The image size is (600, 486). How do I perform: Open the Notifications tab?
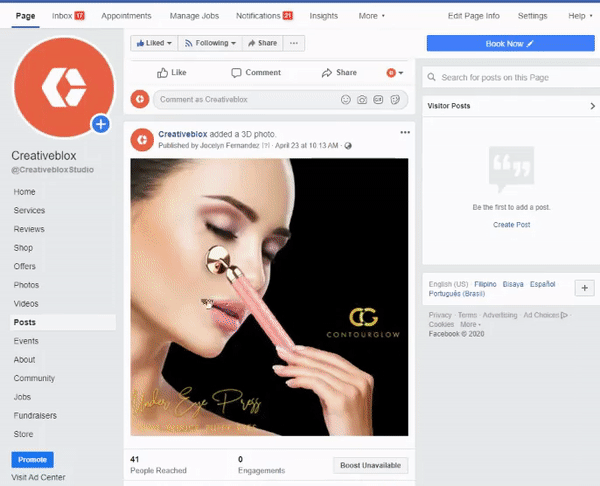coord(264,16)
